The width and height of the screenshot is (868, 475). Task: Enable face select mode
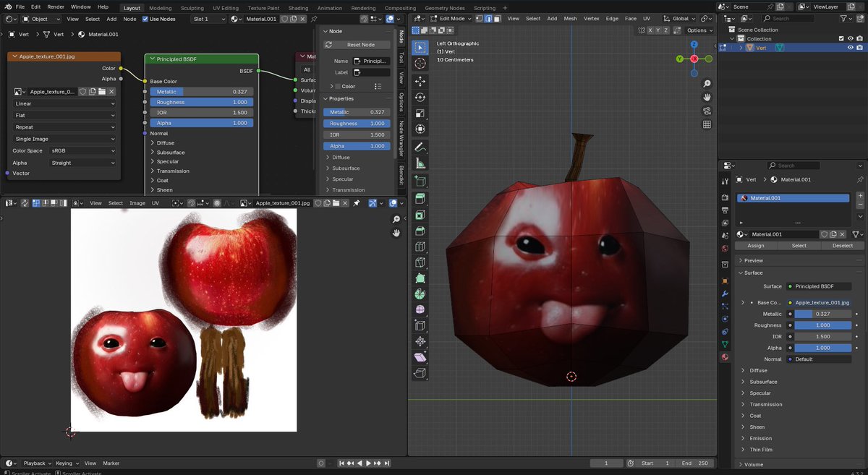click(x=498, y=19)
